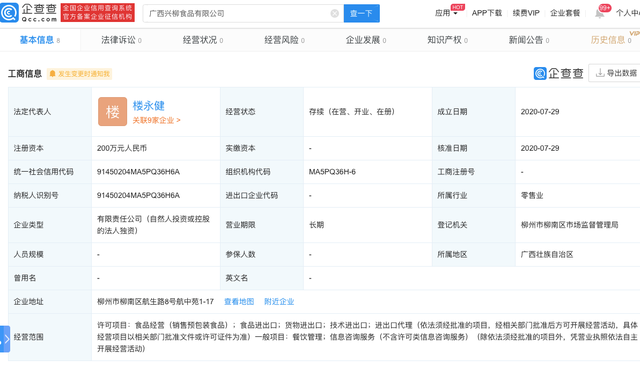The image size is (640, 368).
Task: Open the 知识产权 tab
Action: tap(447, 40)
